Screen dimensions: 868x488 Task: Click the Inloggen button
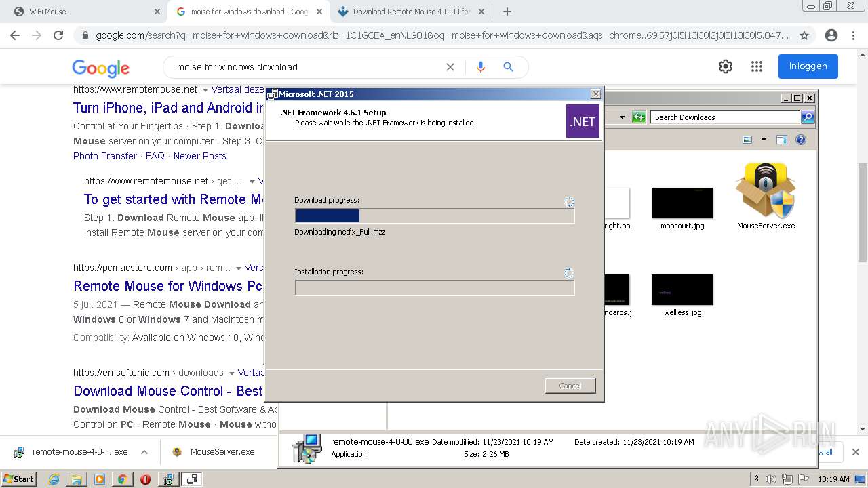[808, 66]
